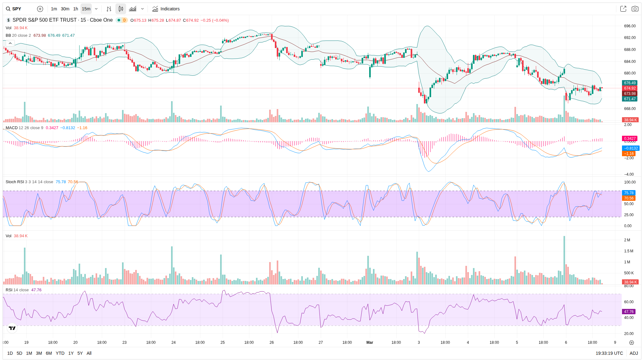This screenshot has width=644, height=362.
Task: Click the TradingView logo icon
Action: (x=12, y=328)
